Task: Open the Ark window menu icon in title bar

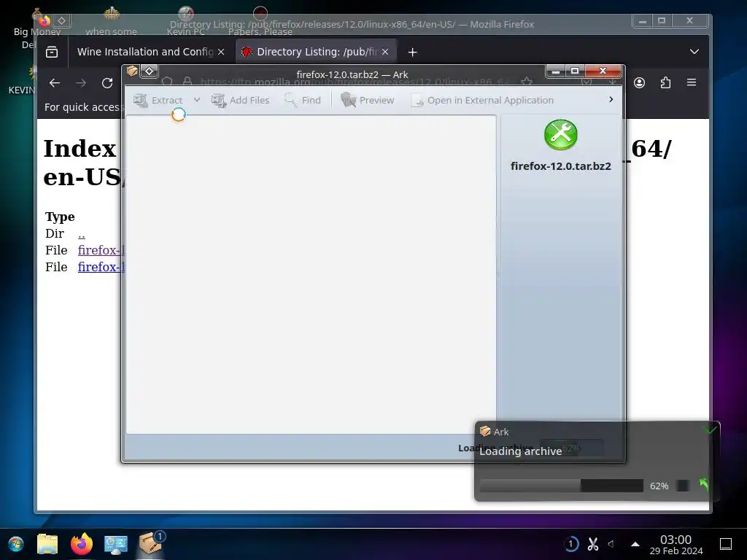Action: (x=132, y=71)
